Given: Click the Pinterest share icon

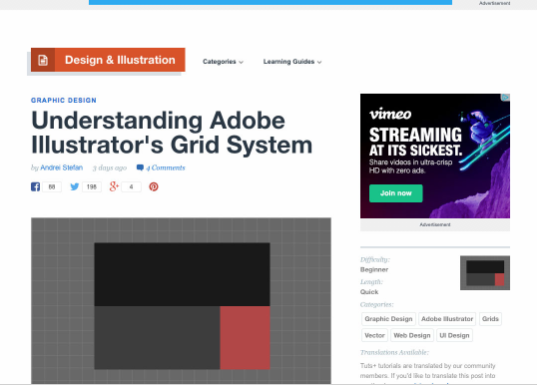Looking at the screenshot, I should tap(153, 187).
